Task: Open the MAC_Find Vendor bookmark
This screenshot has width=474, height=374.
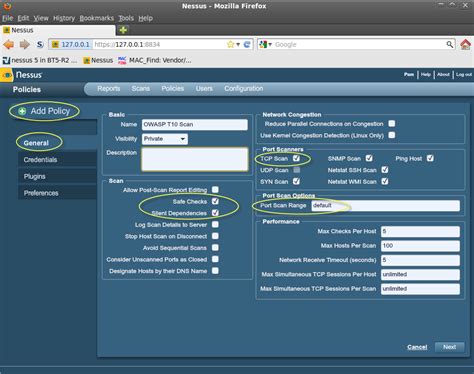Action: [x=155, y=60]
